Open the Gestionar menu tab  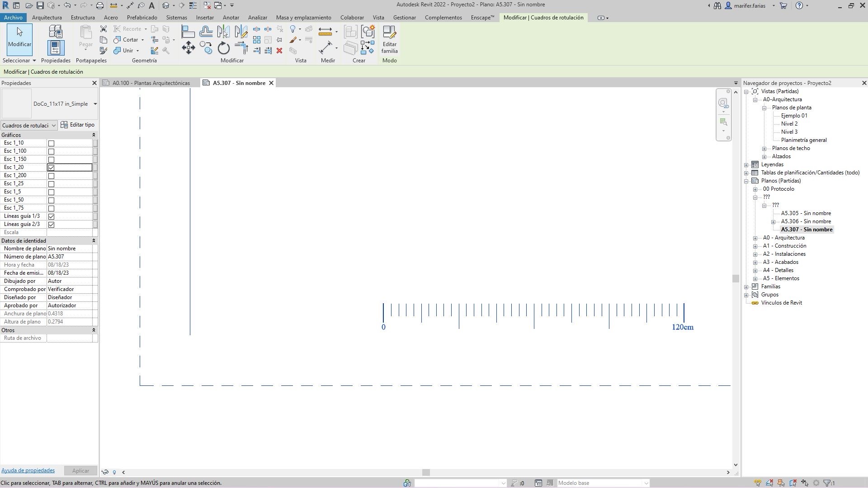point(405,18)
